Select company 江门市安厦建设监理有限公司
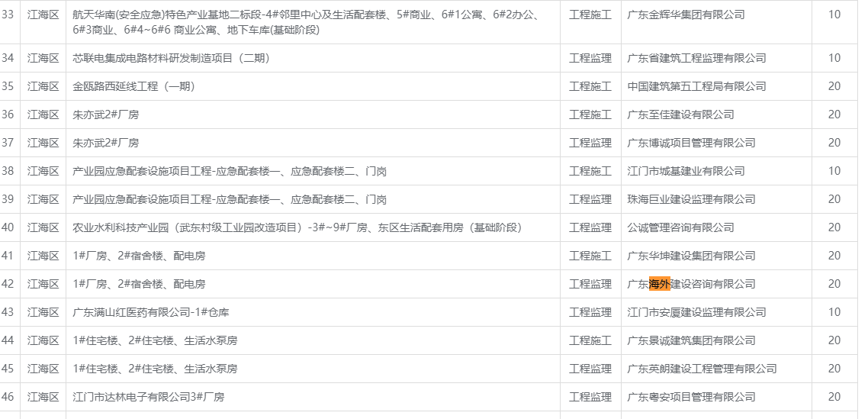 click(696, 312)
